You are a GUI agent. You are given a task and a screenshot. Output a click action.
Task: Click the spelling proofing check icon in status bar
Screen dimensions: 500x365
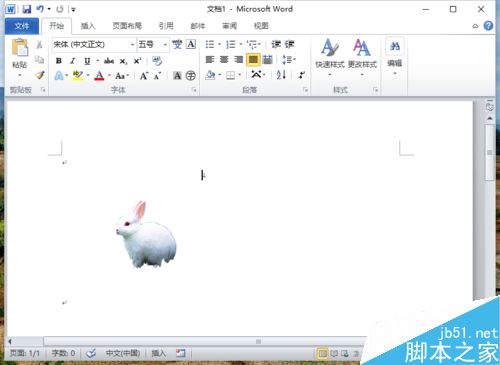pos(91,353)
